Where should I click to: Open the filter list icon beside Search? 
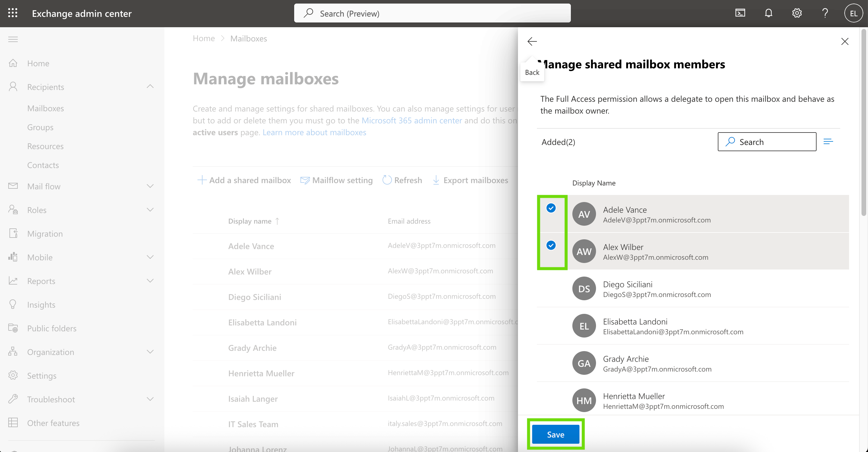[x=828, y=142]
